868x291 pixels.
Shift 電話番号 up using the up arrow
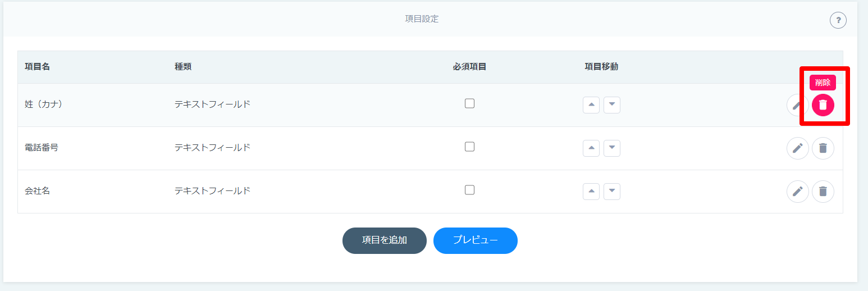591,148
